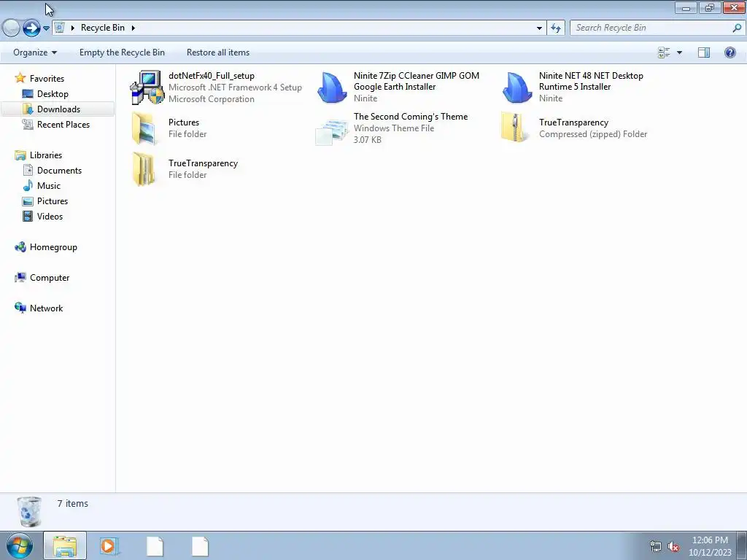The image size is (747, 560).
Task: Click the details pane recycle bin image
Action: click(29, 511)
